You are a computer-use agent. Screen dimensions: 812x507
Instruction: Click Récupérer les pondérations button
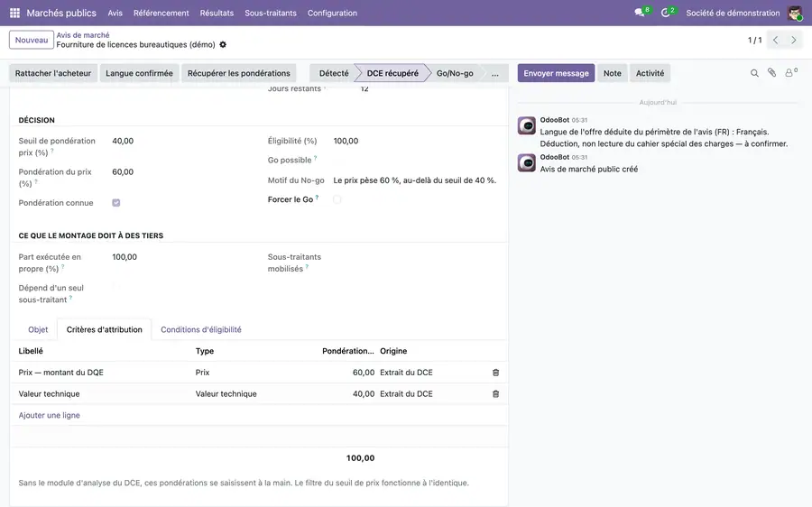coord(239,73)
